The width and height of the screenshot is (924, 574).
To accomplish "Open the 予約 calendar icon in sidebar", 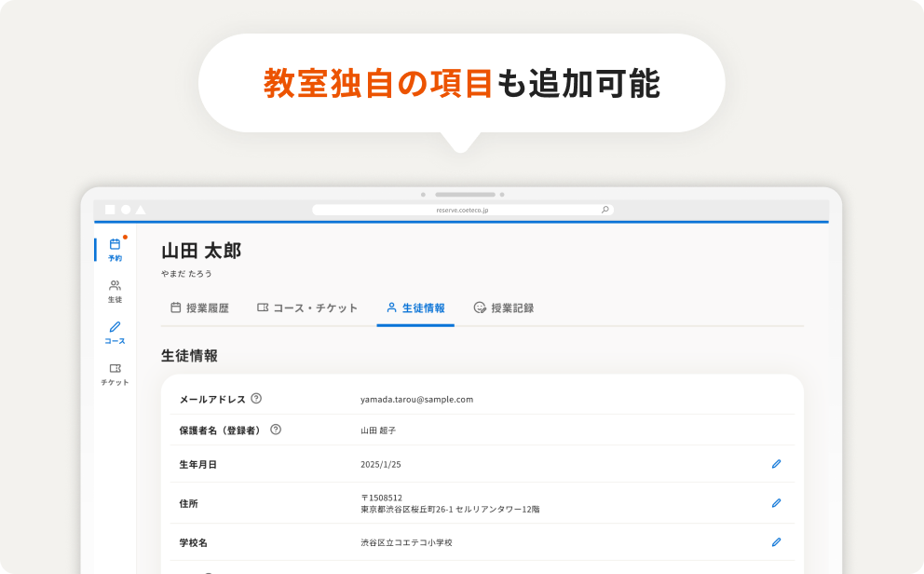I will [115, 244].
